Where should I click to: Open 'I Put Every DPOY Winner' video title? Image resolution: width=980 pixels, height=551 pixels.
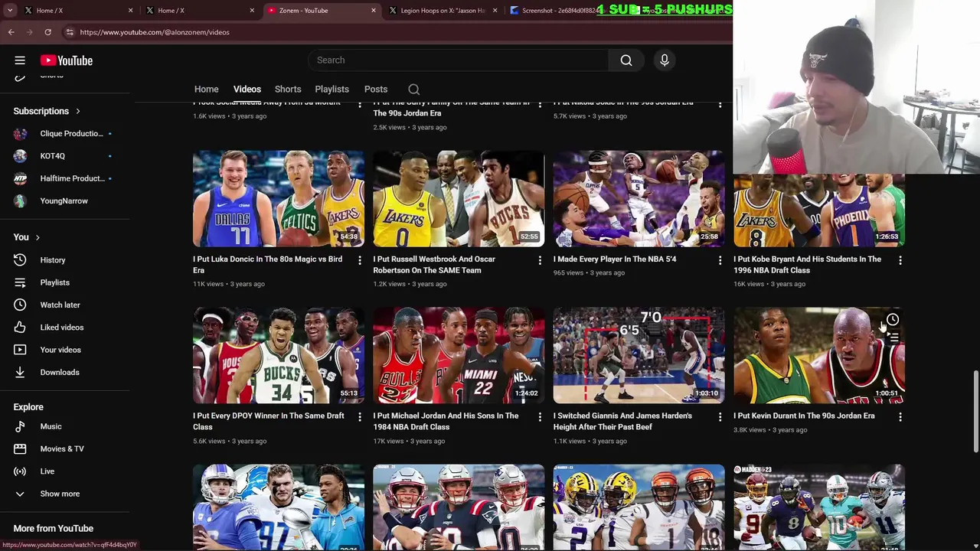coord(268,422)
